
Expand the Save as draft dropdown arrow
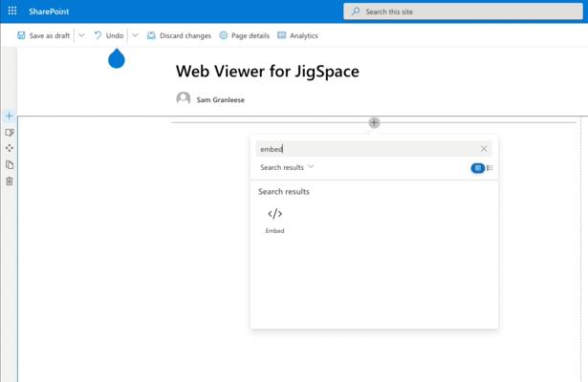coord(81,35)
